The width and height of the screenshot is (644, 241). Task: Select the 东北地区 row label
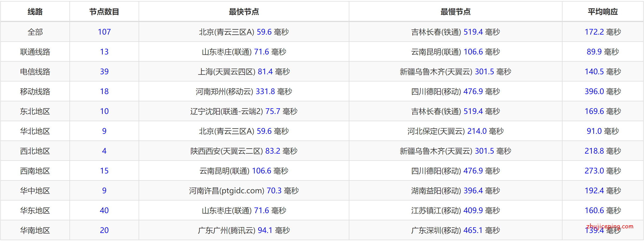coord(35,111)
